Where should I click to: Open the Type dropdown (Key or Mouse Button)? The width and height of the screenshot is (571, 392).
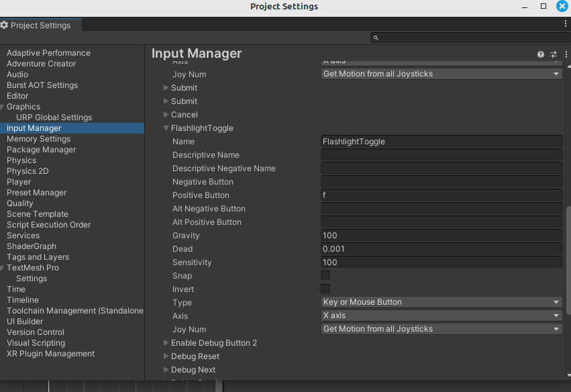pyautogui.click(x=442, y=302)
